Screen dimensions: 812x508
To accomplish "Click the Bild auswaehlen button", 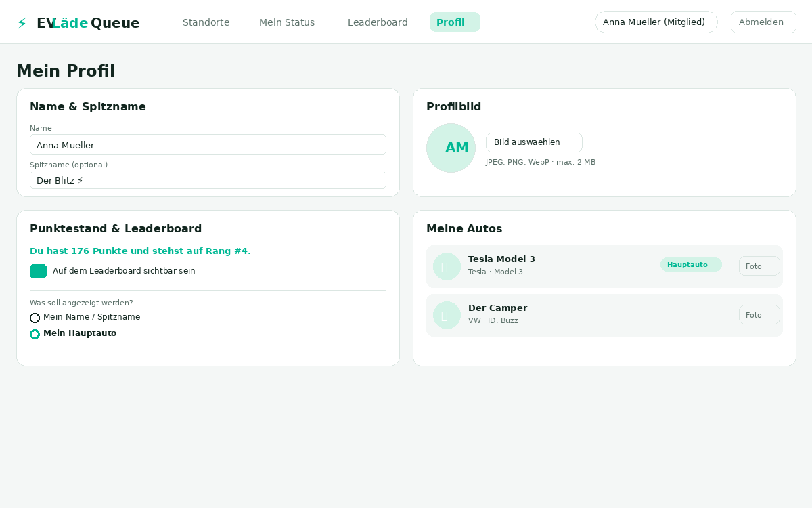I will [534, 142].
